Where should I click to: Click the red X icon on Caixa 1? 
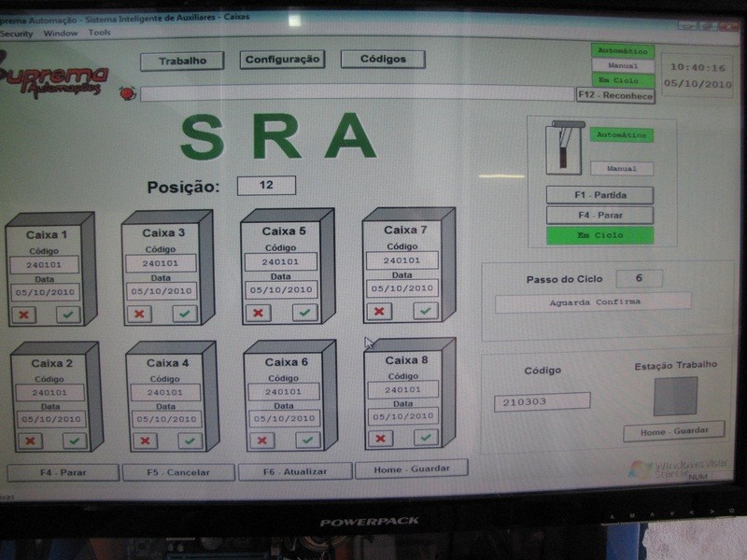(x=24, y=315)
